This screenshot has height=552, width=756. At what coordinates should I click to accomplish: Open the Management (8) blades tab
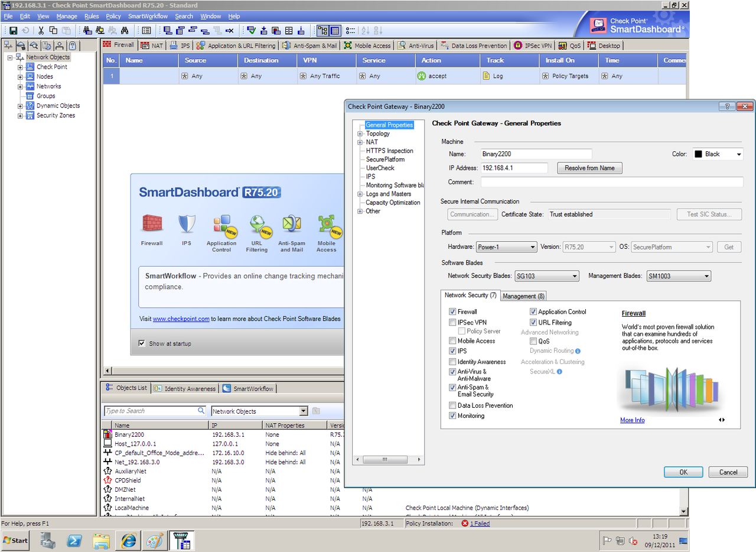click(x=524, y=296)
